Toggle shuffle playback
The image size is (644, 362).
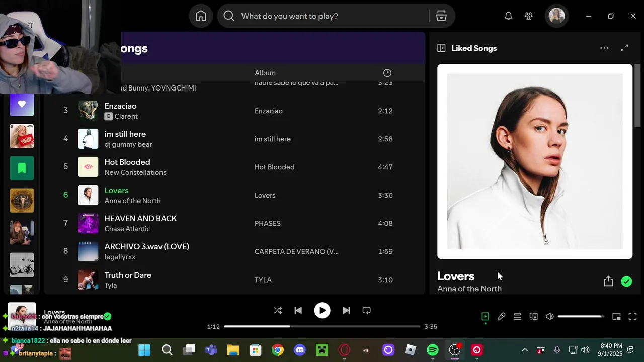coord(278,311)
